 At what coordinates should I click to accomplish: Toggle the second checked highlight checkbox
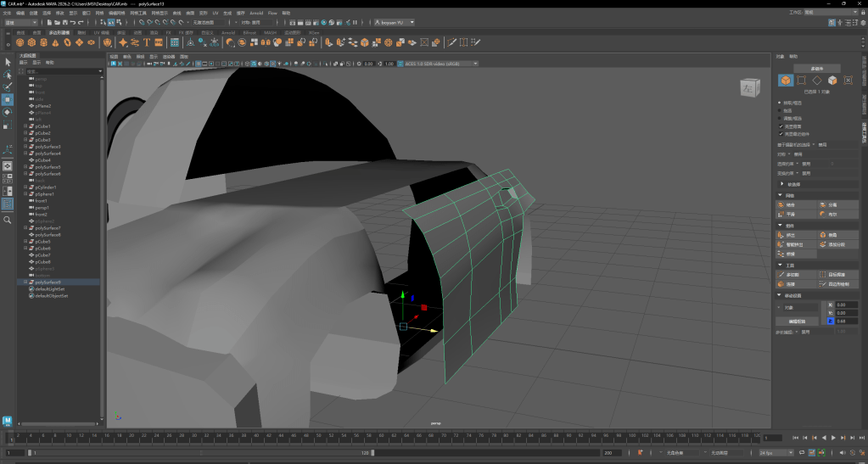coord(781,133)
